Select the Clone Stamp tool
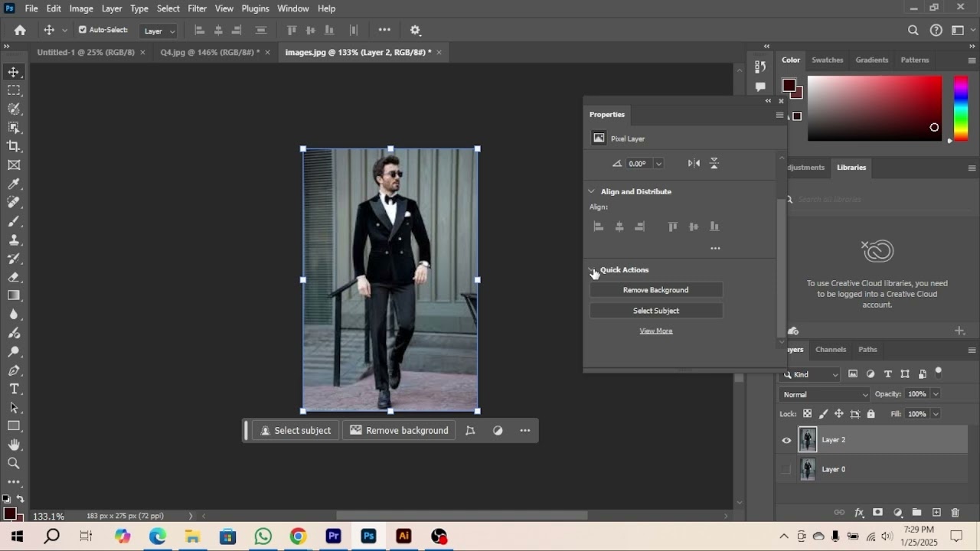The image size is (980, 551). pos(14,240)
